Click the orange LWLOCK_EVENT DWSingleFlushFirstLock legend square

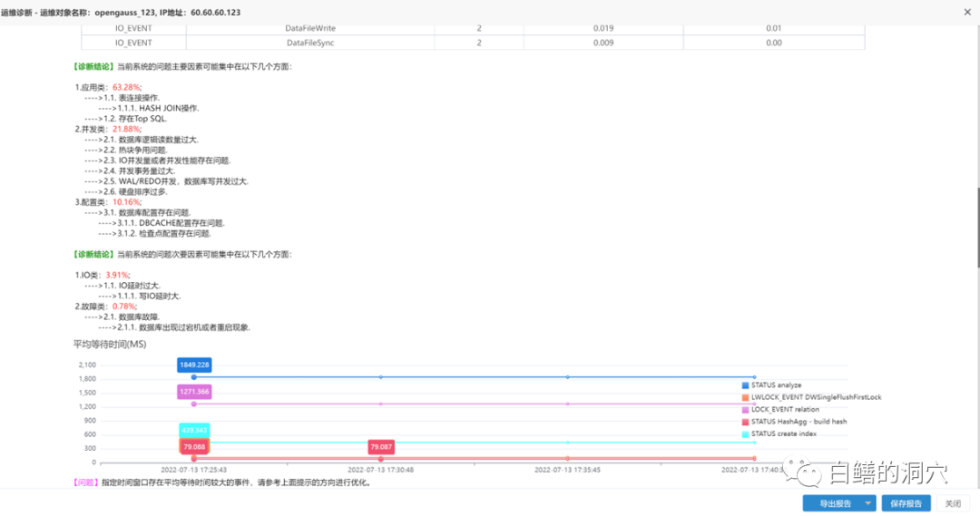pos(745,397)
